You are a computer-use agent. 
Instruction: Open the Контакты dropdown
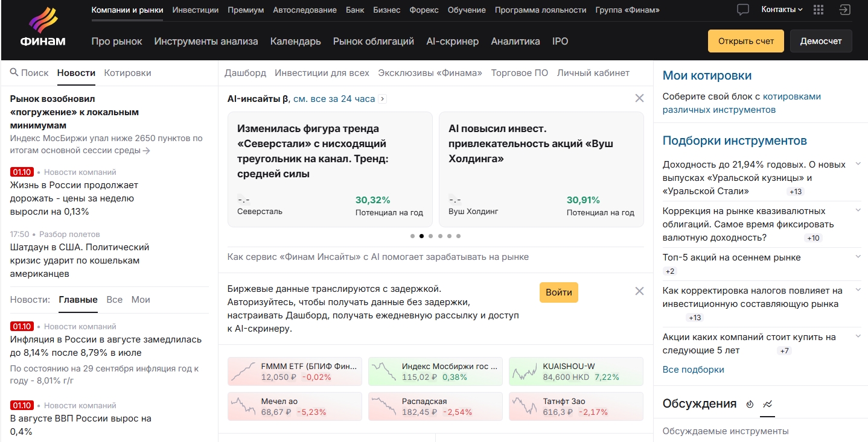point(782,10)
